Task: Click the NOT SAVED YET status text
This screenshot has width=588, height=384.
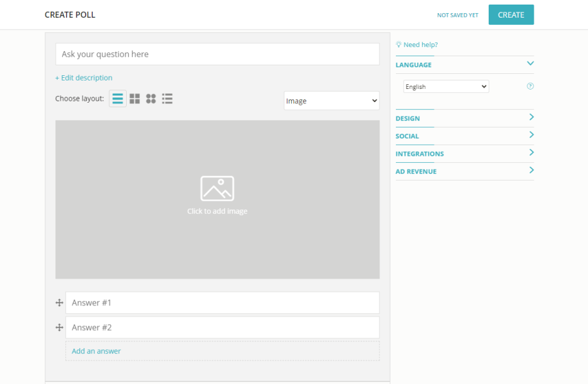Action: (457, 15)
